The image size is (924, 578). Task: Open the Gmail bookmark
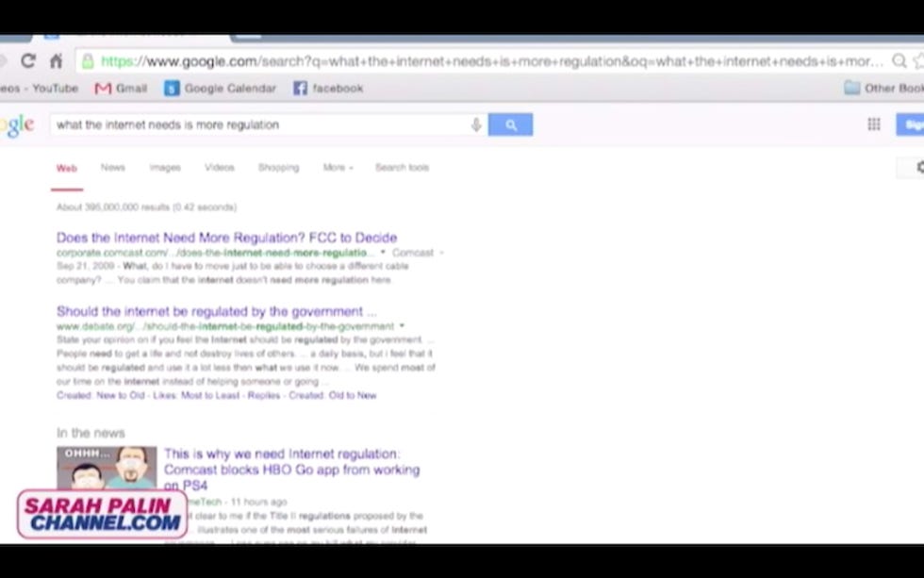121,89
